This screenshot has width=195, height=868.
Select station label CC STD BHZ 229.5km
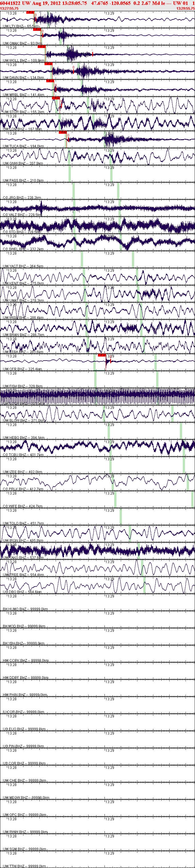pos(22,232)
